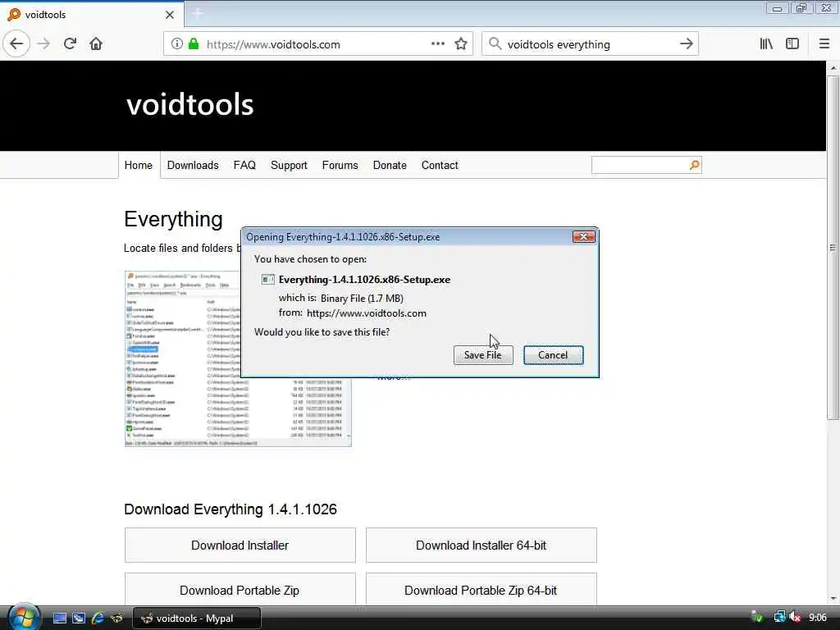Open the browser hamburger menu
Viewport: 840px width, 630px height.
(824, 44)
